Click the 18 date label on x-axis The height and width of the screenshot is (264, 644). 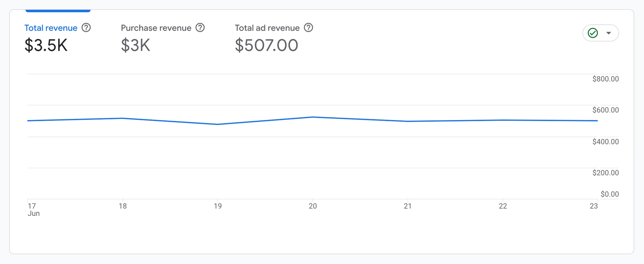123,206
